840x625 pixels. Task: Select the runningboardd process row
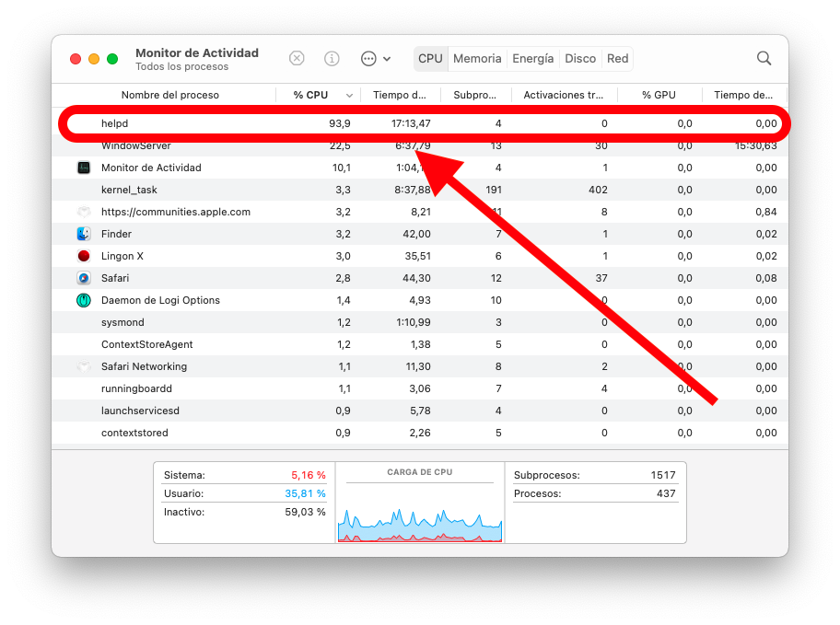tap(420, 388)
